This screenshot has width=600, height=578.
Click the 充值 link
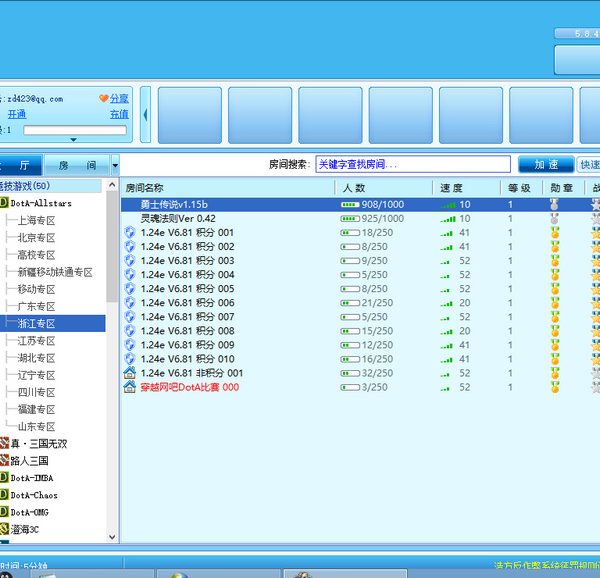pos(119,114)
